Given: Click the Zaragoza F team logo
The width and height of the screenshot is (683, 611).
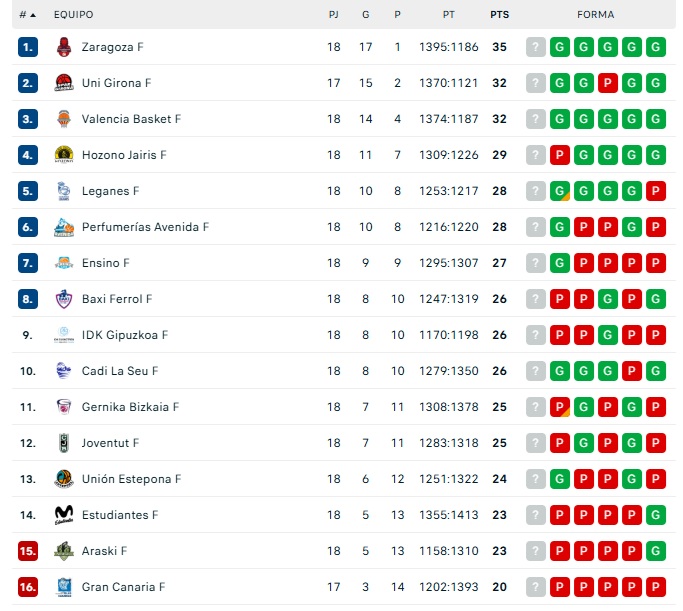Looking at the screenshot, I should click(64, 47).
